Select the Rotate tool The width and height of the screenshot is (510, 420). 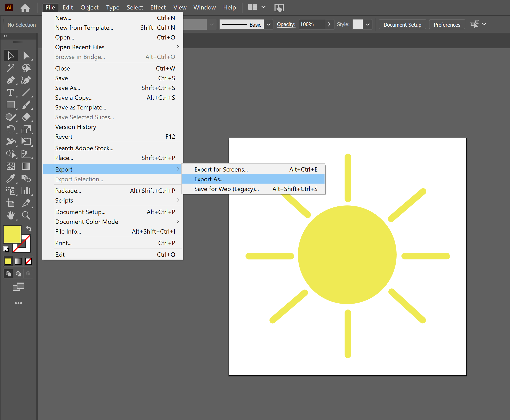[11, 129]
